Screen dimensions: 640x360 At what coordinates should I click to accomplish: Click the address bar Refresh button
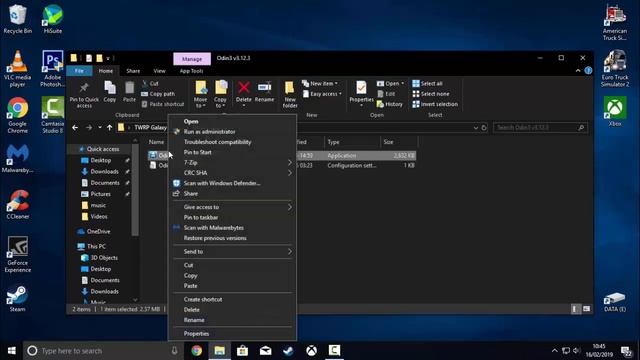[484, 128]
